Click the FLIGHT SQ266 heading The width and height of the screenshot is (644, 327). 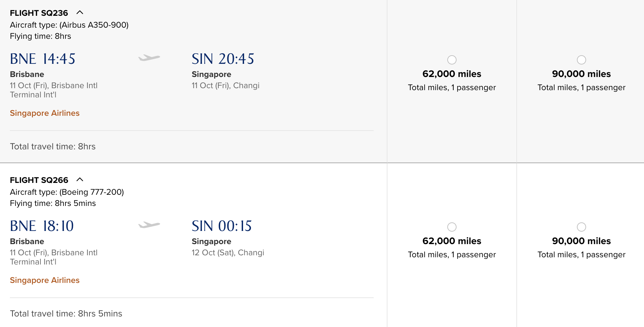[x=39, y=180]
